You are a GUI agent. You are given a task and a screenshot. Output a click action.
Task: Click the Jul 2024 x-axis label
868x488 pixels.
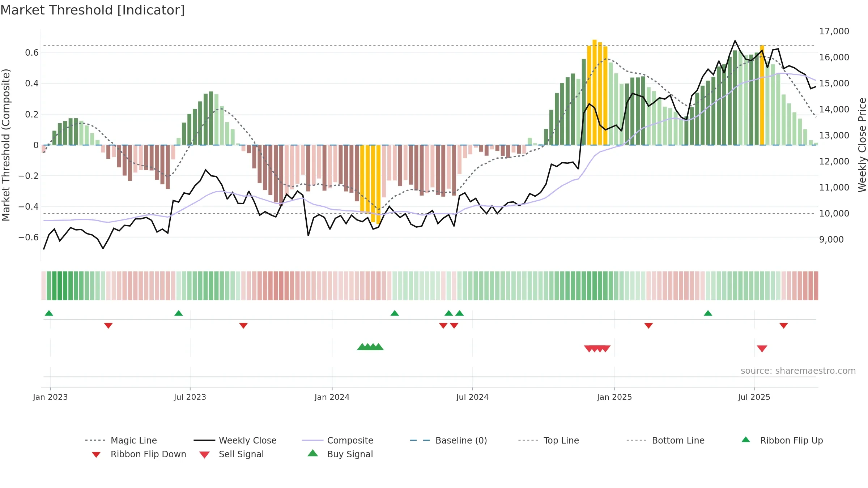pos(472,397)
